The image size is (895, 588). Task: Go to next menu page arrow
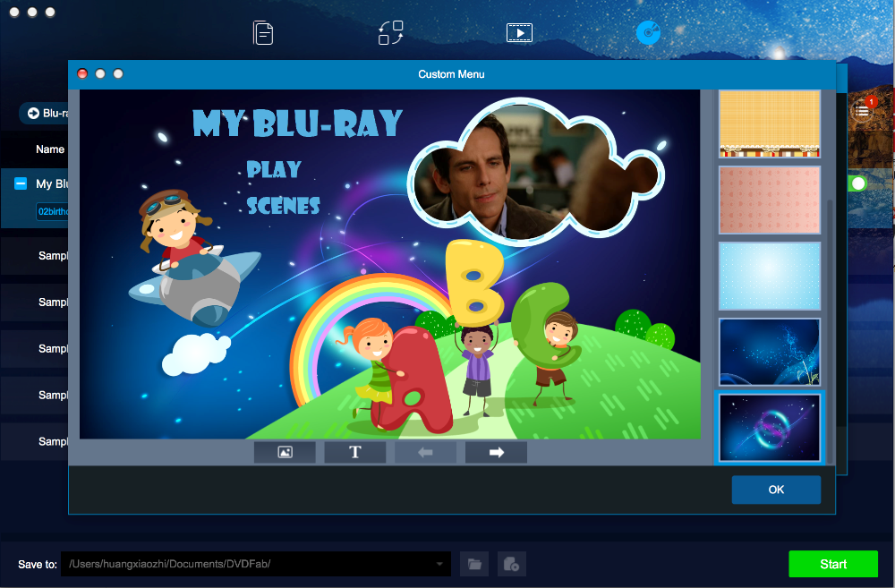click(496, 452)
